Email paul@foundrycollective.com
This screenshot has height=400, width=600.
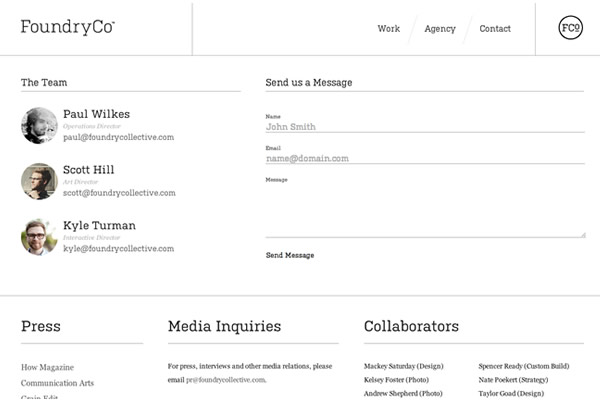[x=118, y=138]
